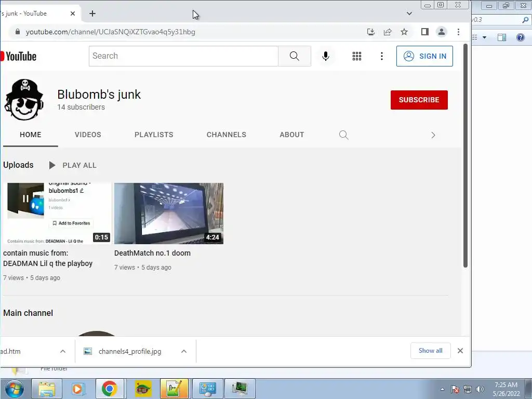Click the green-hat character taskbar icon

143,389
